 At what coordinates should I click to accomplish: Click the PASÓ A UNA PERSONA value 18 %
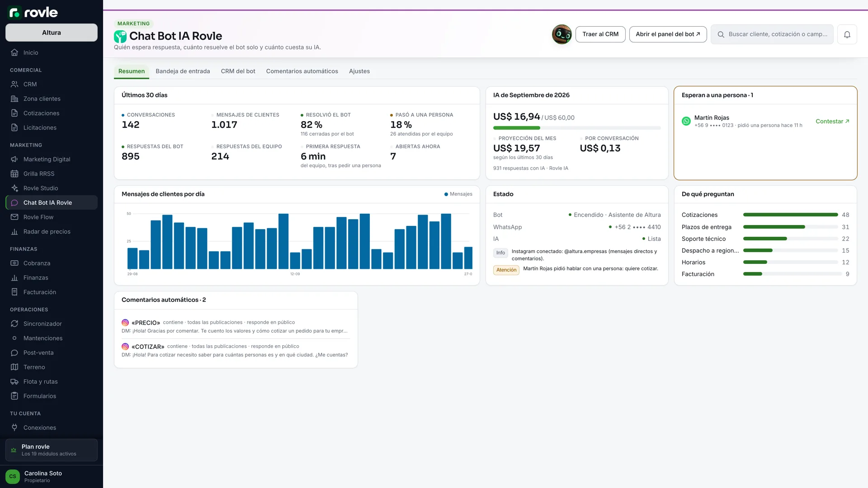401,125
